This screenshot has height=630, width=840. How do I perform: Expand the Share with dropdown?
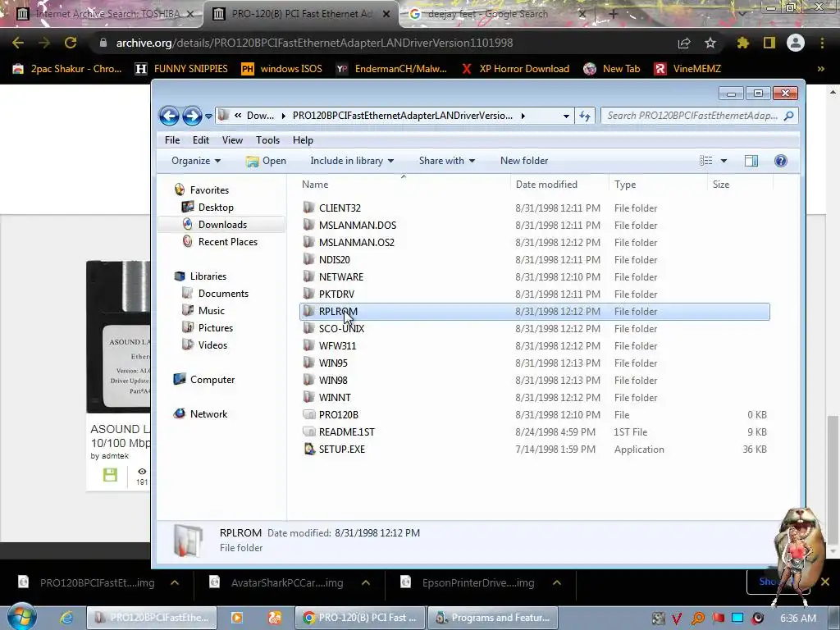pos(447,161)
